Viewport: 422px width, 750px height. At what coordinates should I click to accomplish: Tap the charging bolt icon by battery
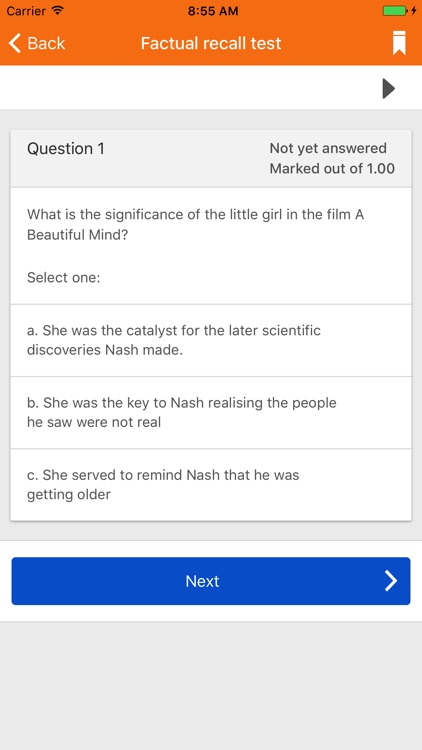(x=413, y=11)
